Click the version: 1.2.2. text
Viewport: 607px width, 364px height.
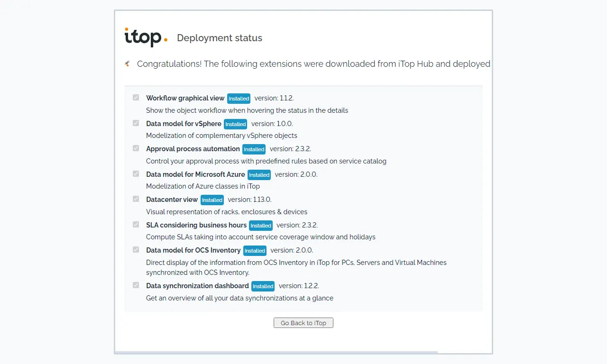click(x=299, y=286)
